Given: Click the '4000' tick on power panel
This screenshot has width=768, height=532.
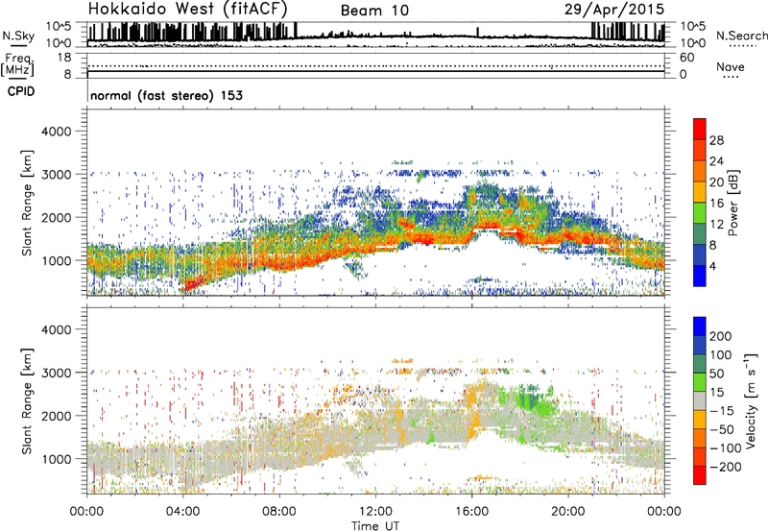Looking at the screenshot, I should 56,132.
